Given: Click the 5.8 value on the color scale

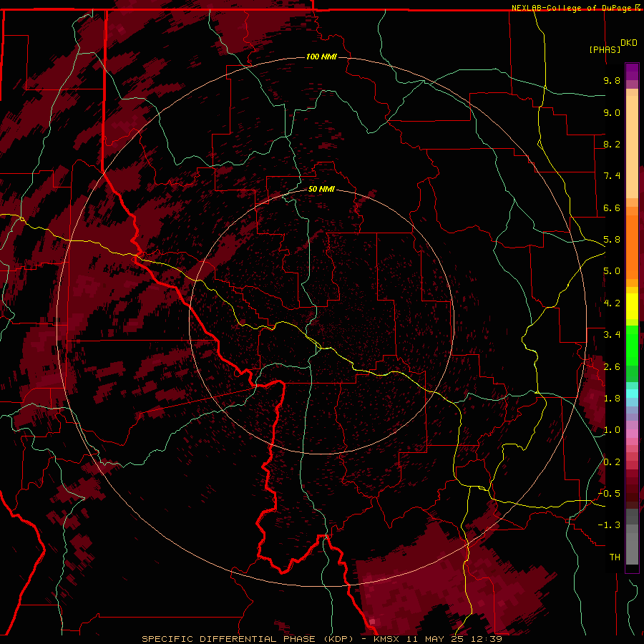Looking at the screenshot, I should point(612,240).
